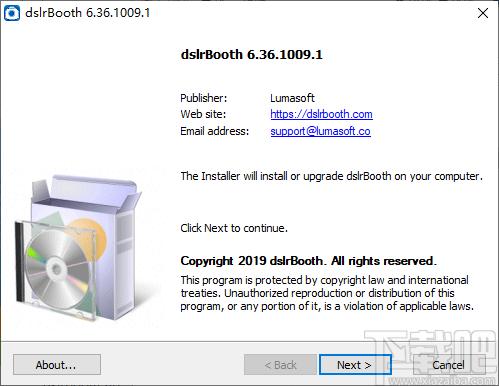Cancel the installation

[x=449, y=365]
